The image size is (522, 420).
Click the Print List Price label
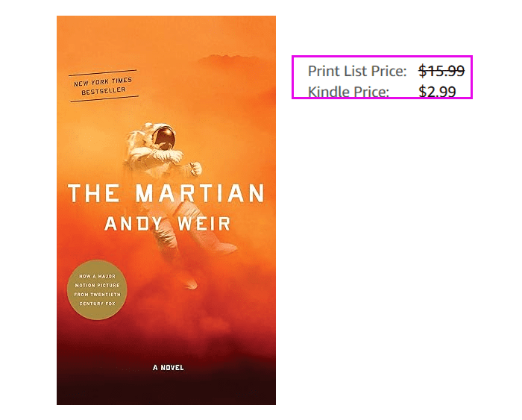click(x=357, y=72)
